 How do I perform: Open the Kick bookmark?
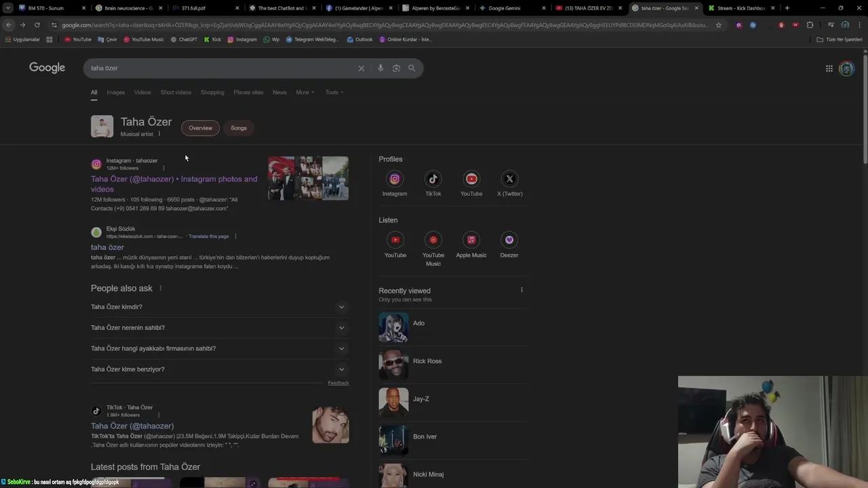pos(212,39)
